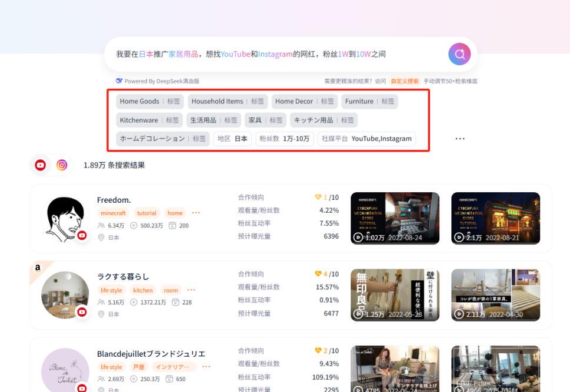
Task: Open the ラクする暮らし avatar image
Action: [x=65, y=295]
